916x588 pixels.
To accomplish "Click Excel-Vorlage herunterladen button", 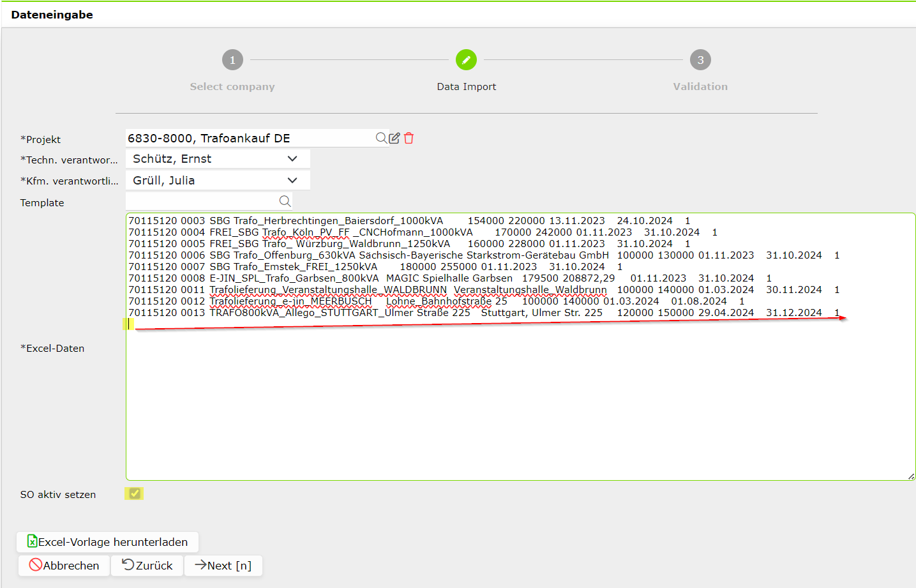I will pos(107,542).
